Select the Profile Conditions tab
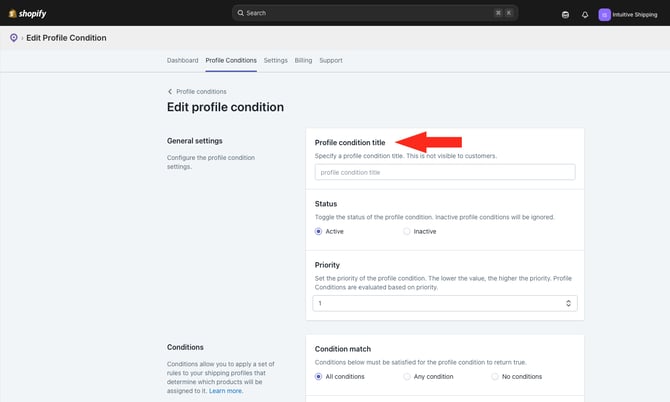 pyautogui.click(x=231, y=60)
